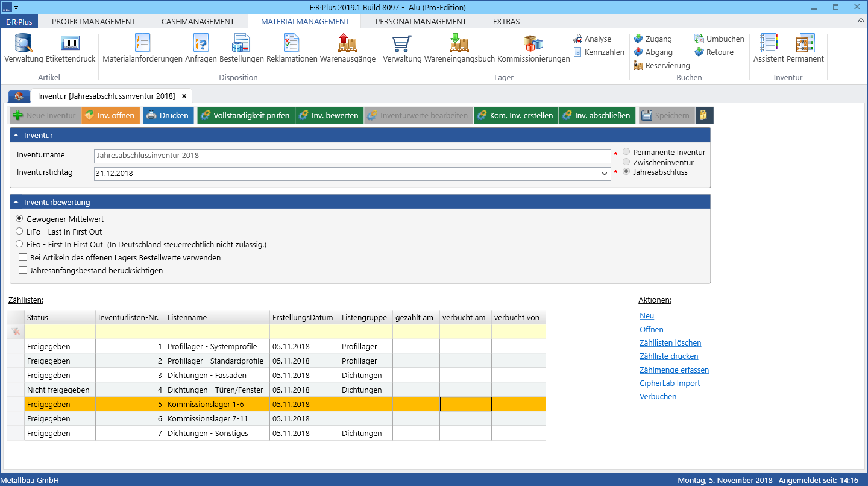Check Bei Artikeln des offenen Lagers Bestellwerte verwenden
The height and width of the screenshot is (486, 868).
click(24, 257)
